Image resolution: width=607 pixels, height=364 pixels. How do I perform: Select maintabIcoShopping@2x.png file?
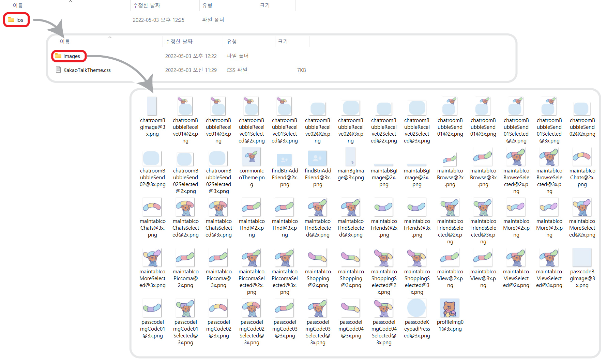[318, 268]
